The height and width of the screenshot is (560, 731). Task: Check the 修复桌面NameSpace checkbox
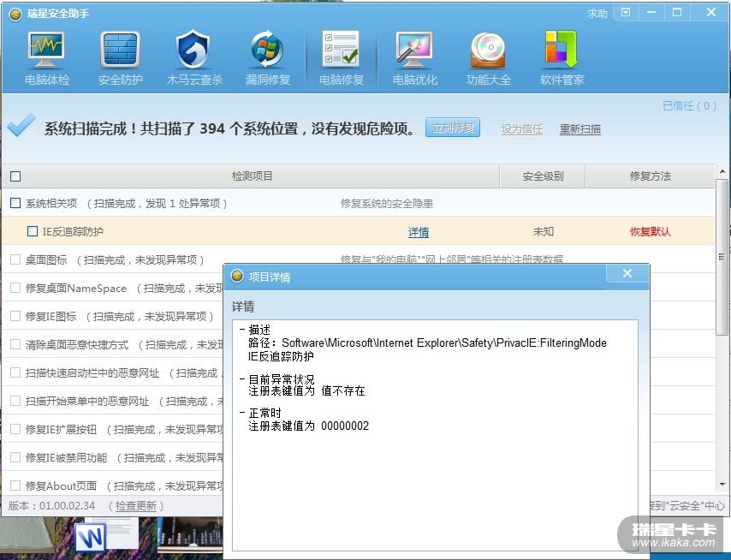[15, 288]
